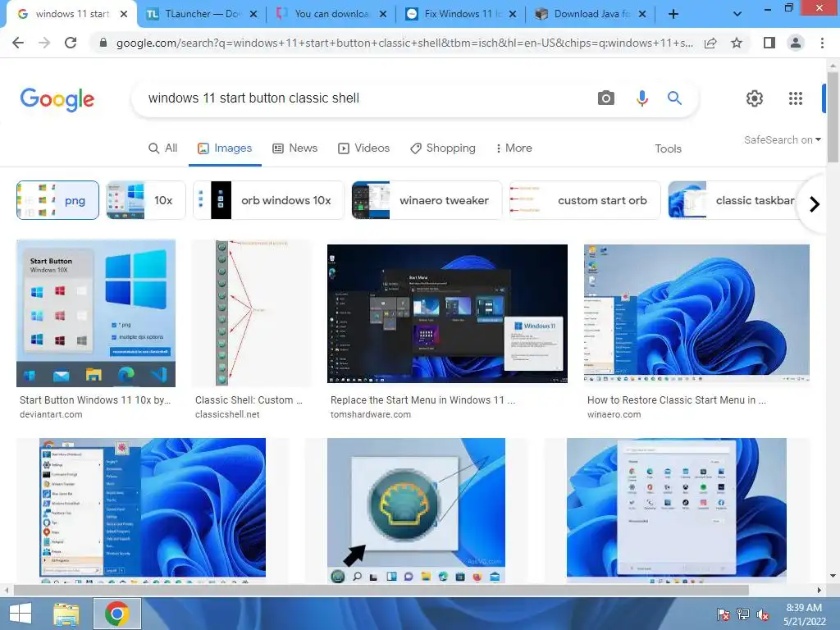The width and height of the screenshot is (840, 630).
Task: Switch to the Videos tab
Action: [x=363, y=148]
